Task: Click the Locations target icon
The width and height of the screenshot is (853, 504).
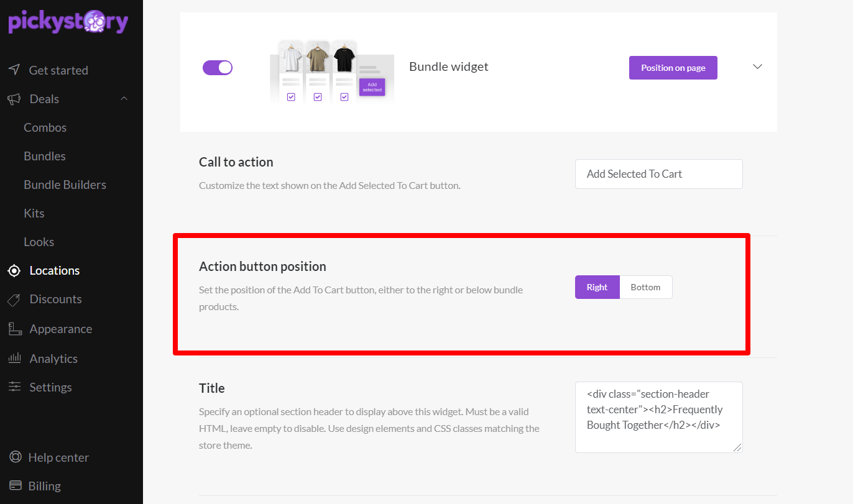Action: point(14,270)
